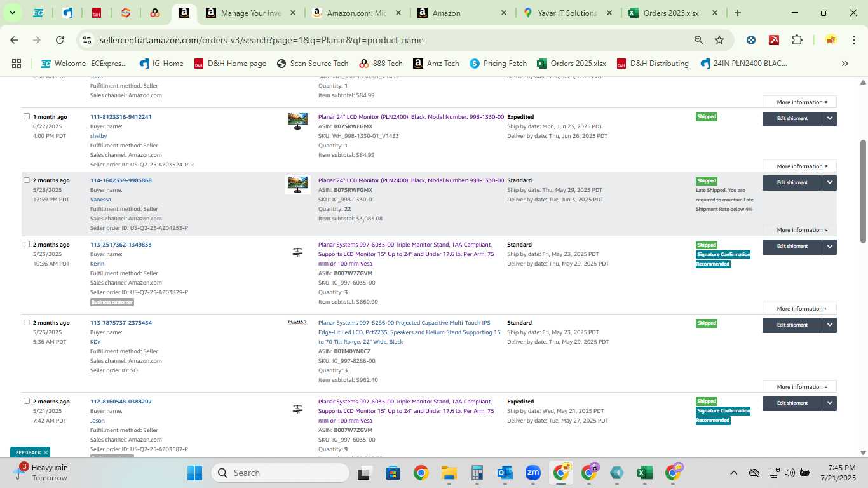Expand shipment options arrow for shelby's order
The width and height of the screenshot is (868, 488).
[x=829, y=119]
